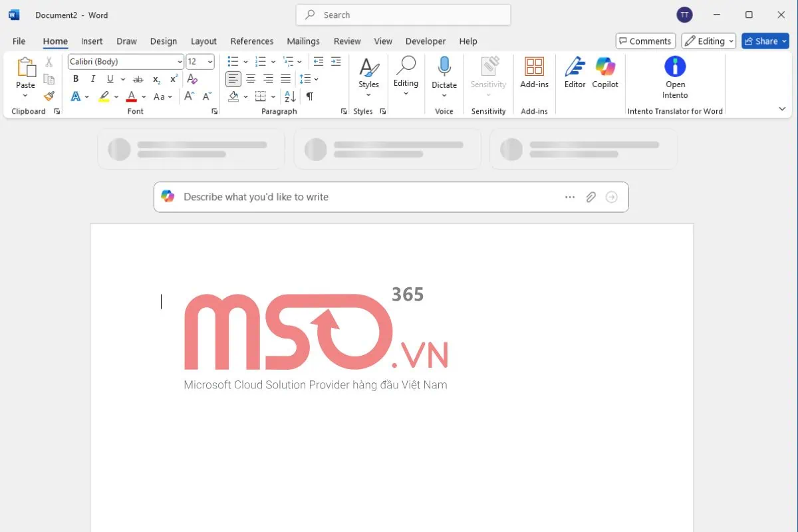Open the Add-ins gallery

pyautogui.click(x=534, y=73)
